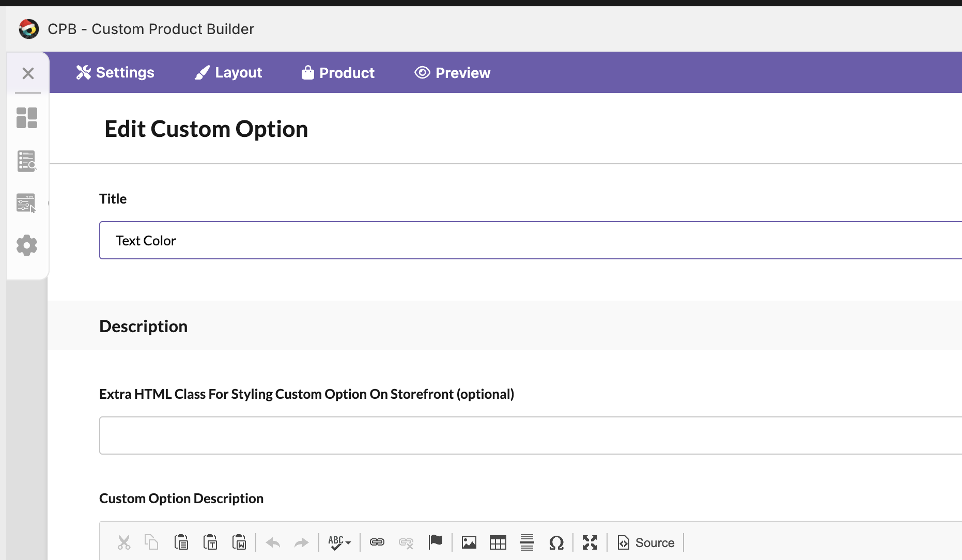
Task: Go to the Product tab
Action: pos(338,73)
